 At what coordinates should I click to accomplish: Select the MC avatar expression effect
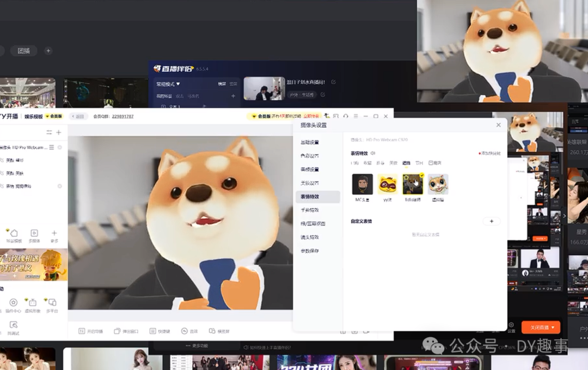(362, 184)
